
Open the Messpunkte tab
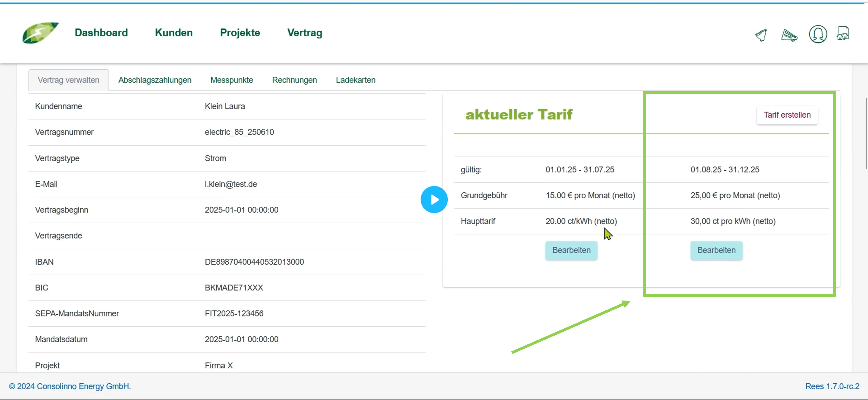pyautogui.click(x=231, y=80)
